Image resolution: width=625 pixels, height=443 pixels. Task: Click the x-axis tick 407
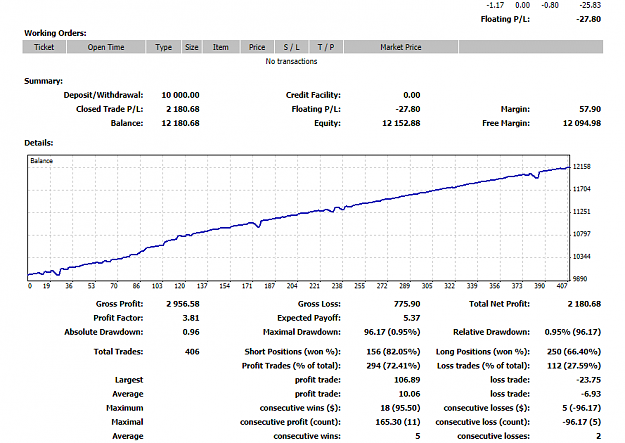[562, 286]
